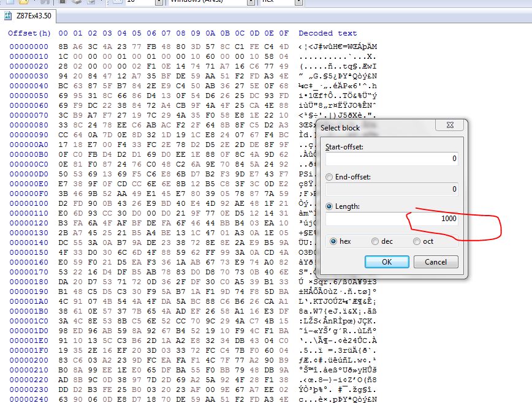532x403 pixels.
Task: Select offset row 00000000
Action: point(29,47)
